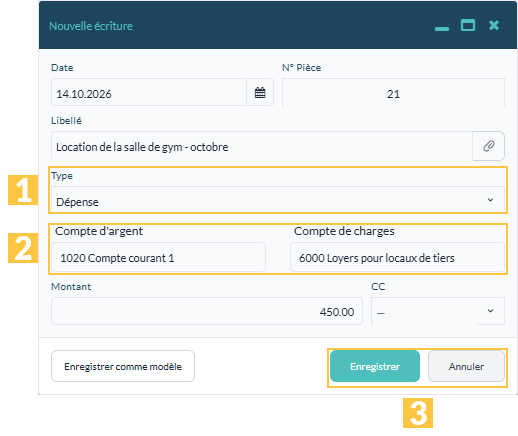Click the Montant field showing 450.00
Screen dimensions: 518x436
207,311
